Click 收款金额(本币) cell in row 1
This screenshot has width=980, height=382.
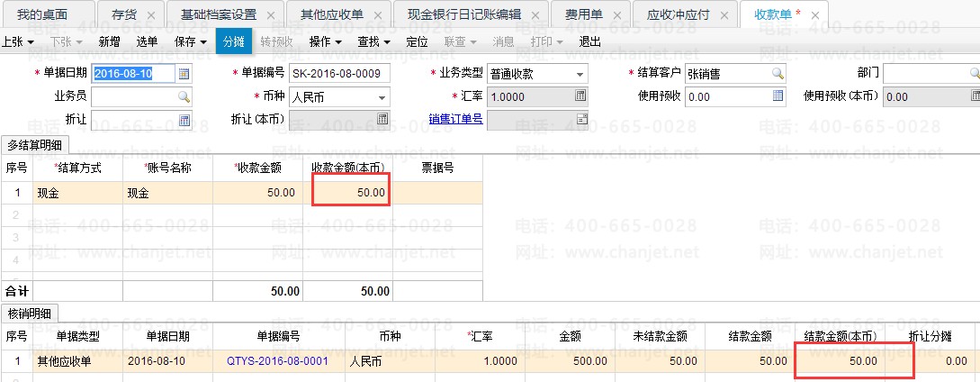(347, 193)
